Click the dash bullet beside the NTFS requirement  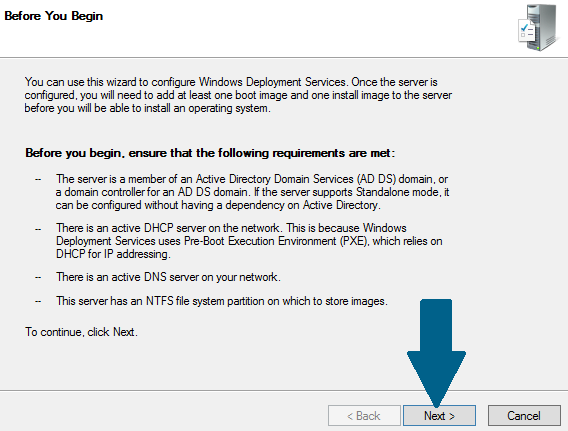38,301
